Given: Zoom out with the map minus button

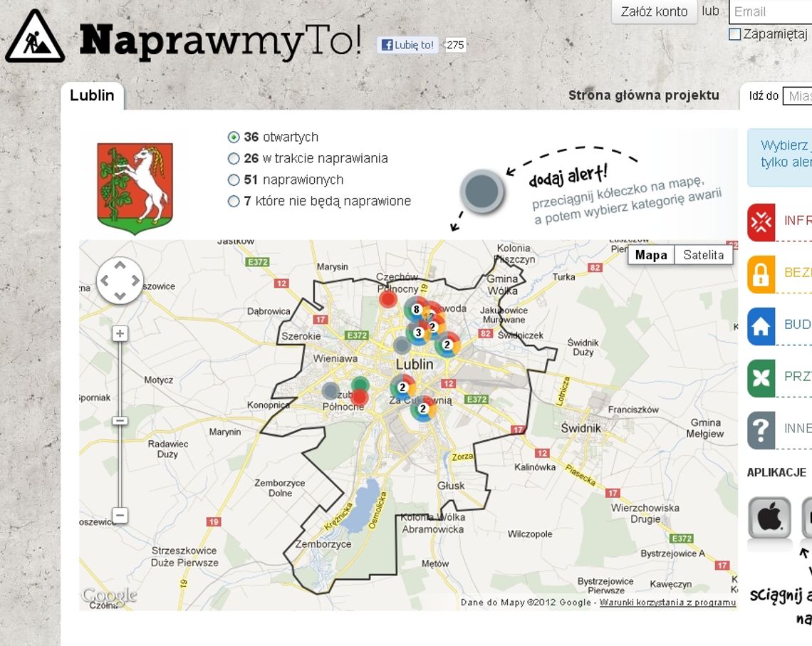Looking at the screenshot, I should point(120,516).
